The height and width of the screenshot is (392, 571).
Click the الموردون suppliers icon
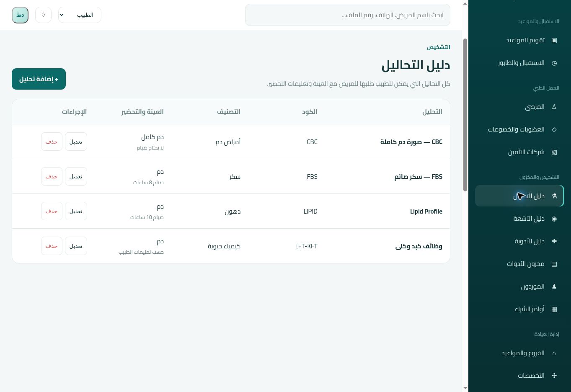(554, 286)
